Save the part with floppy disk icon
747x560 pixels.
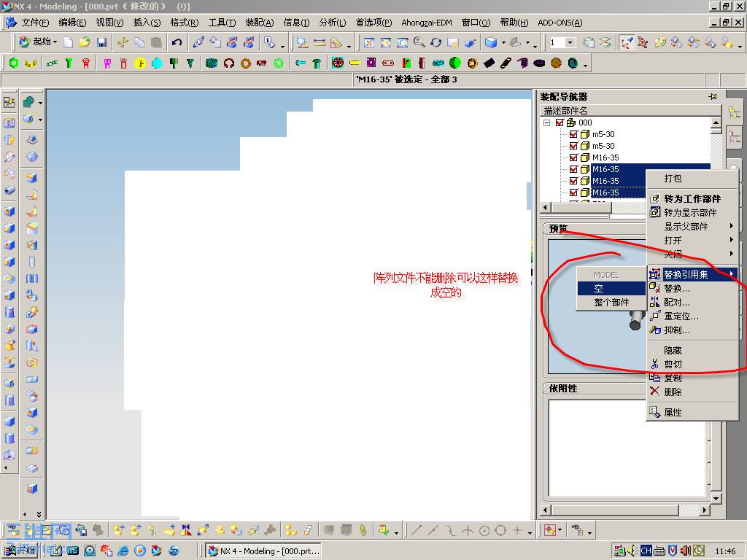pyautogui.click(x=101, y=42)
